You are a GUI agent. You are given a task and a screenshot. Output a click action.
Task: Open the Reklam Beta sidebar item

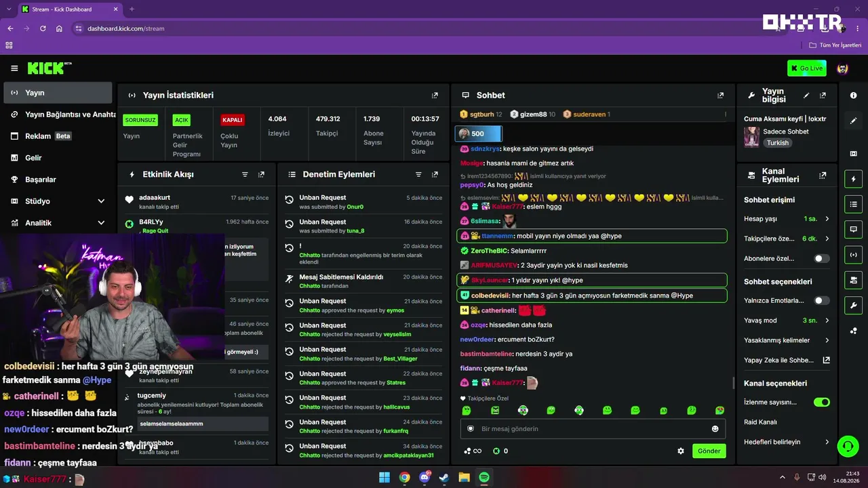tap(57, 136)
